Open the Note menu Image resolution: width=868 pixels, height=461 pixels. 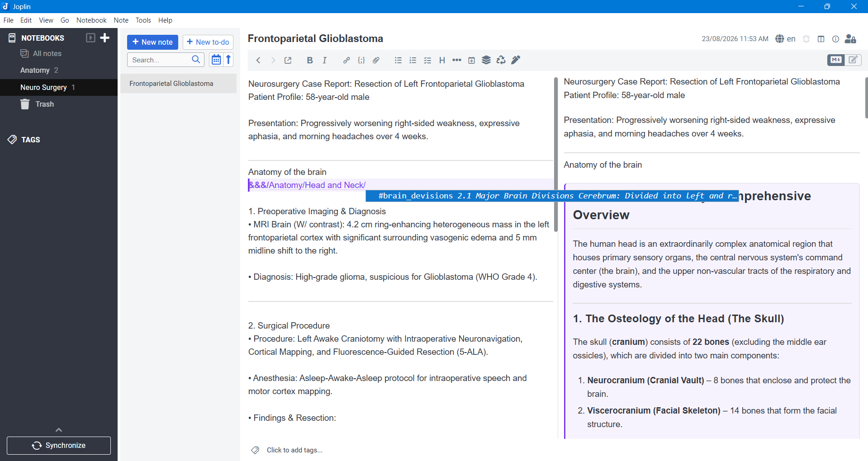[121, 20]
